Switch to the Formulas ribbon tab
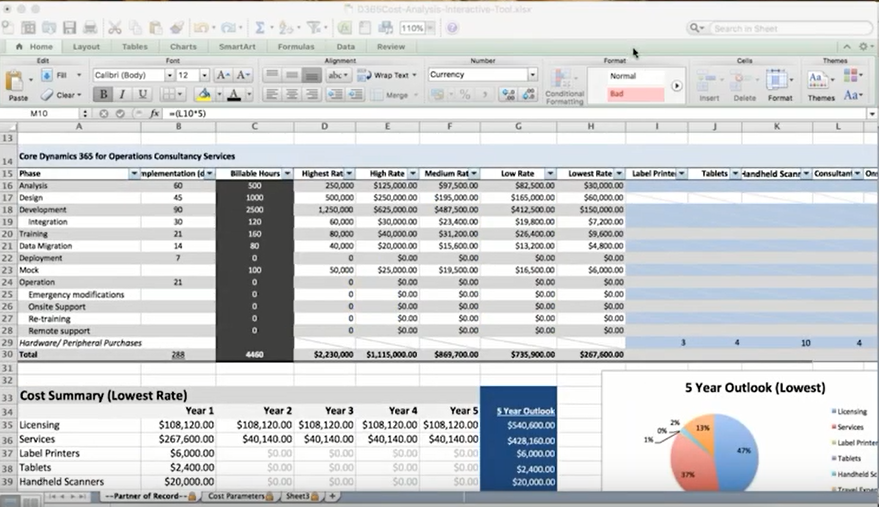 point(295,46)
